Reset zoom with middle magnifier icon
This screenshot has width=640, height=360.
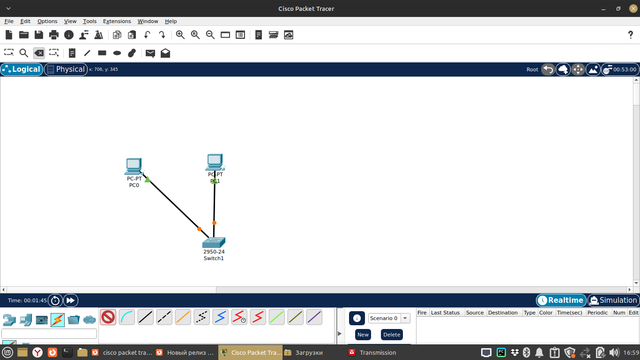(x=195, y=35)
